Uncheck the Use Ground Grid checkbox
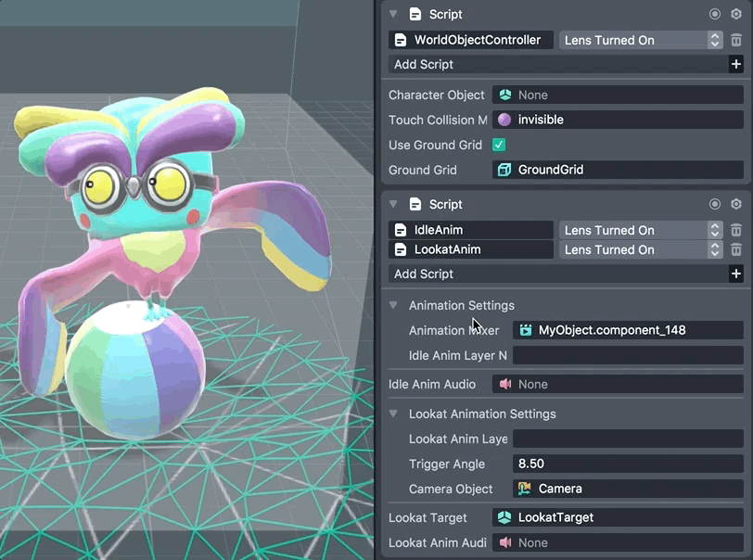Screen dimensions: 753x560 coord(499,145)
